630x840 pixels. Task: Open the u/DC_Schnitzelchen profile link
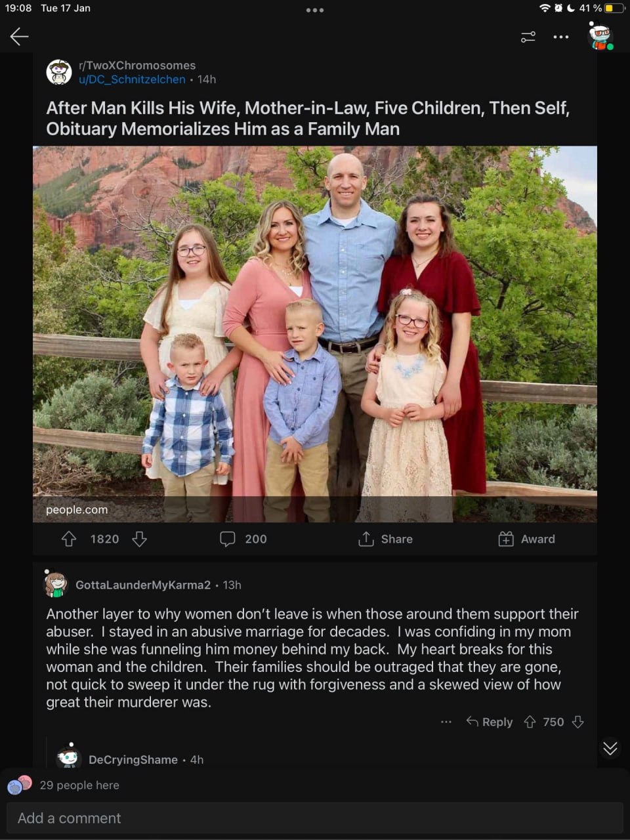[x=132, y=79]
